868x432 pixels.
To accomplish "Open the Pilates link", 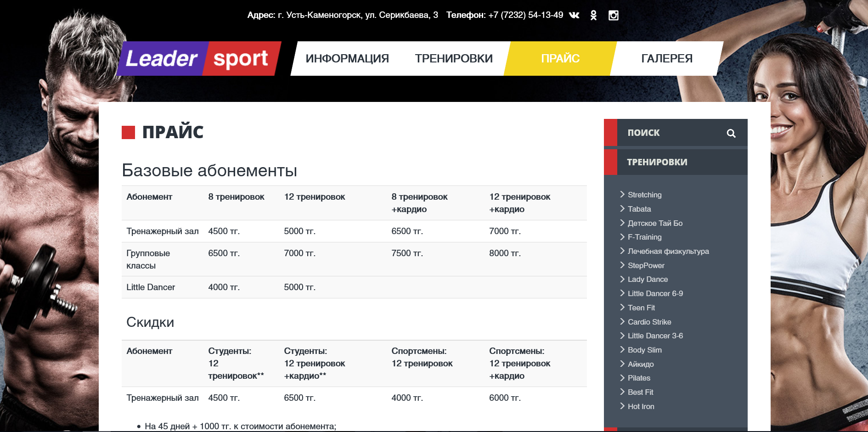I will (639, 378).
